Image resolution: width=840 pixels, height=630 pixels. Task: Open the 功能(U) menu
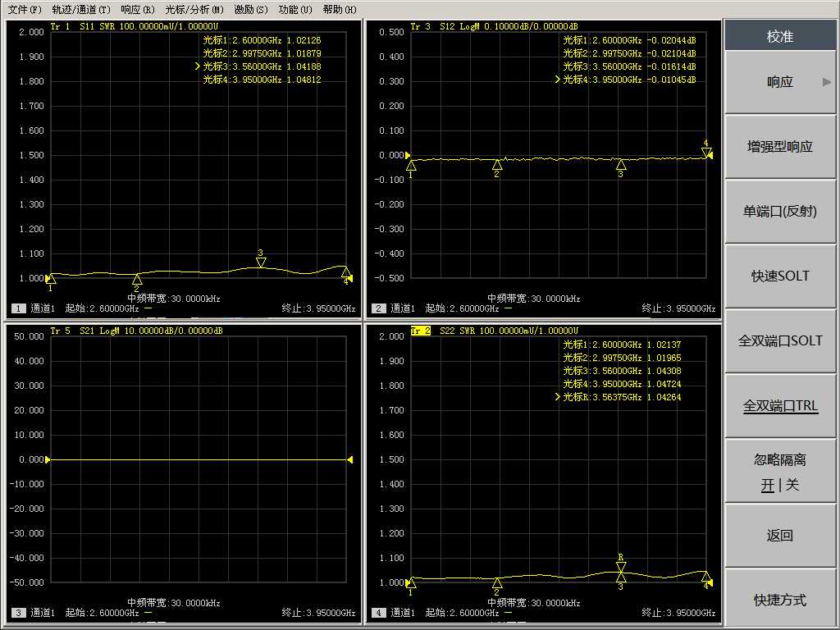pyautogui.click(x=295, y=10)
